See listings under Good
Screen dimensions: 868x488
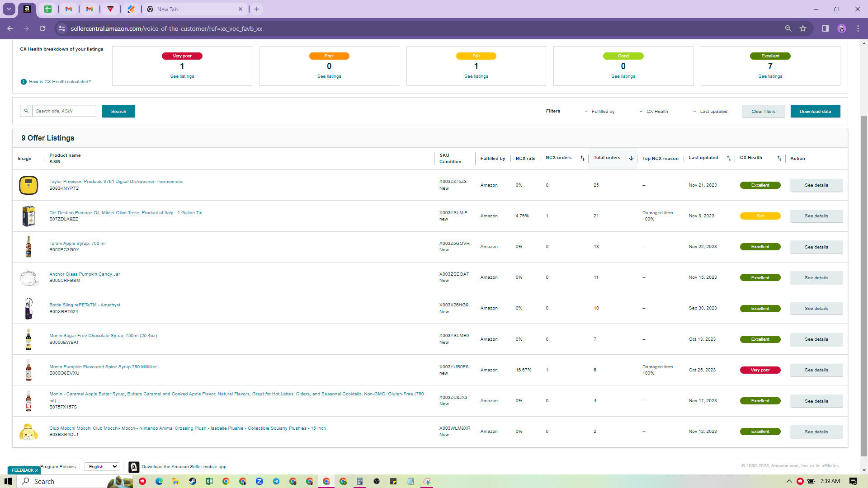(x=623, y=76)
